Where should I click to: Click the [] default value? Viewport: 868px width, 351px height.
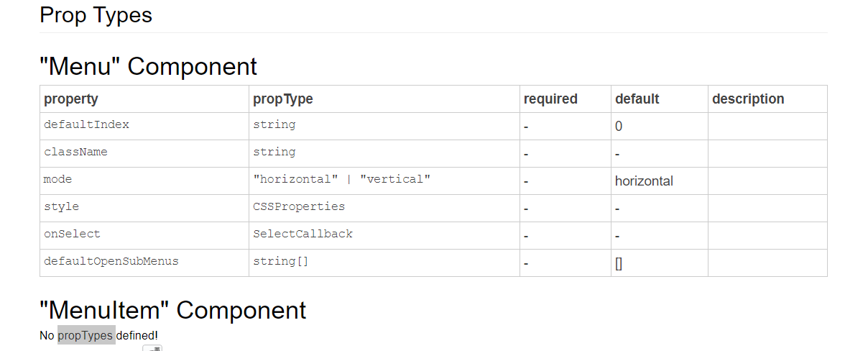619,264
